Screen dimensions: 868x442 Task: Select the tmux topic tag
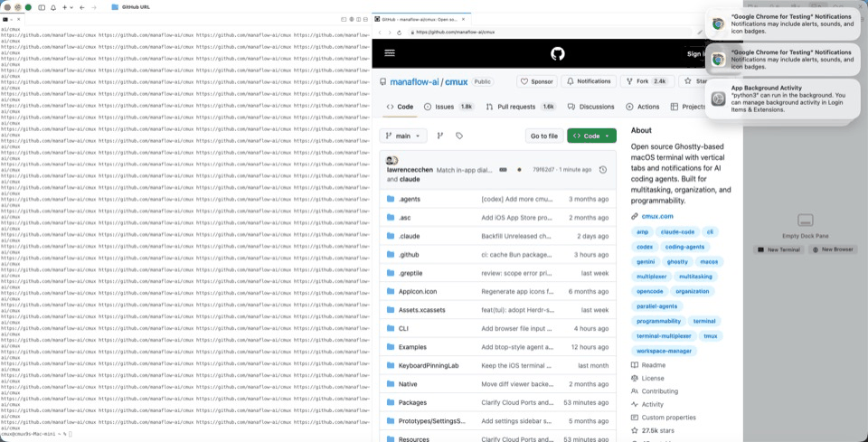tap(711, 335)
